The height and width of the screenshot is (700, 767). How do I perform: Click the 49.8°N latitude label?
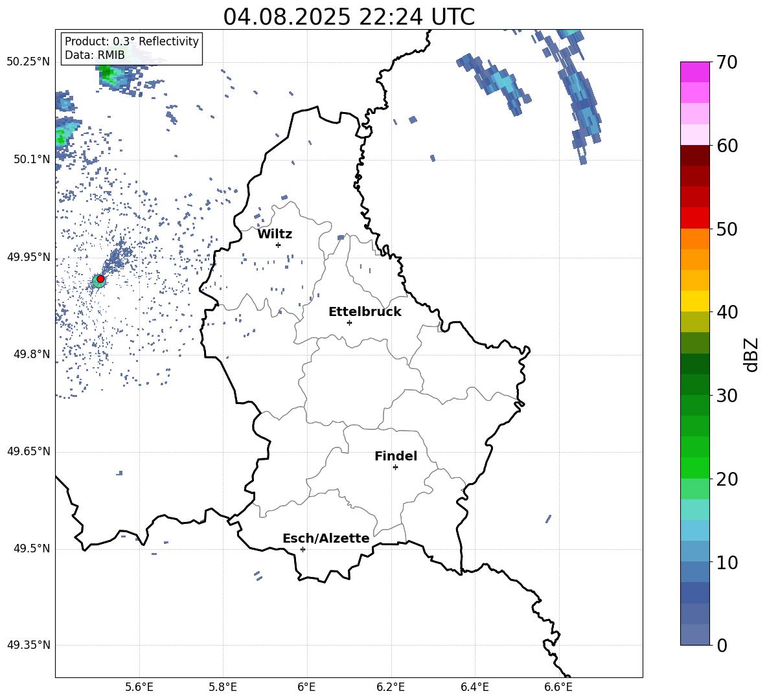pyautogui.click(x=32, y=354)
